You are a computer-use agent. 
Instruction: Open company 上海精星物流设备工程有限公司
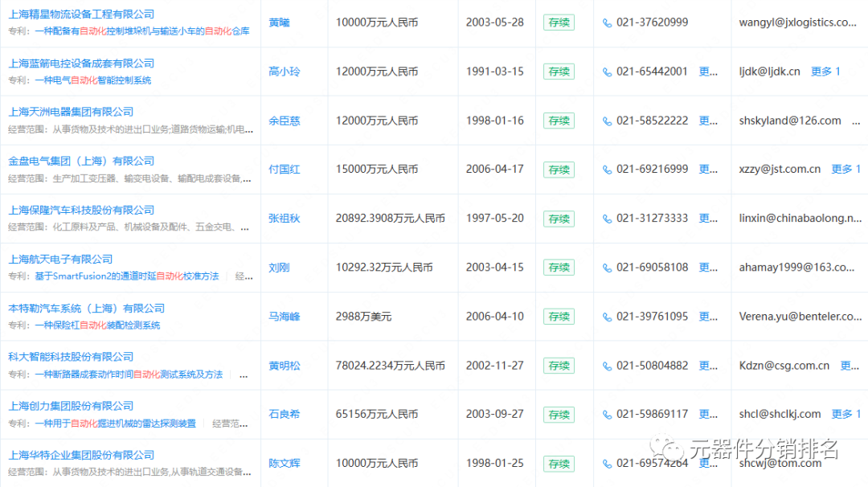81,14
